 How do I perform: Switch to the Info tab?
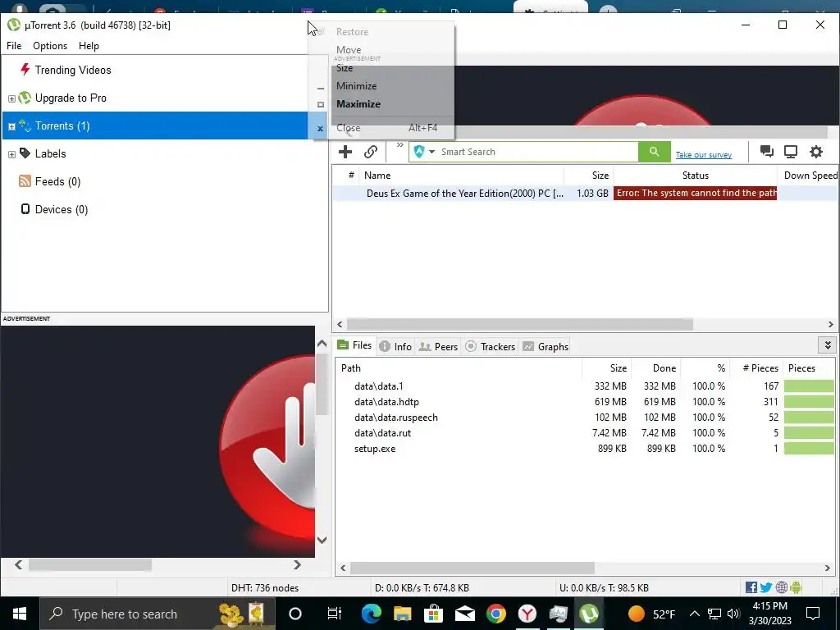pos(395,347)
